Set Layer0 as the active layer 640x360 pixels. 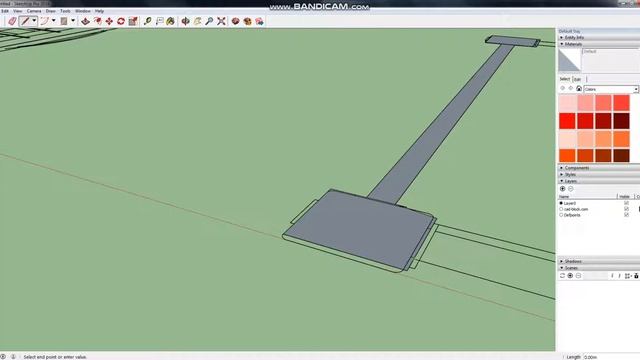(x=561, y=203)
